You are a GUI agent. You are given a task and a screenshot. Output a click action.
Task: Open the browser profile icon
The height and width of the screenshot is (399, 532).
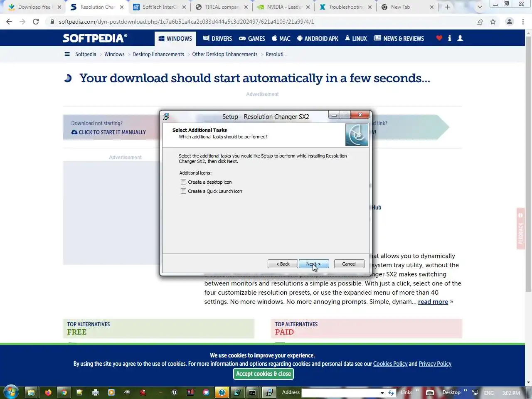(509, 22)
